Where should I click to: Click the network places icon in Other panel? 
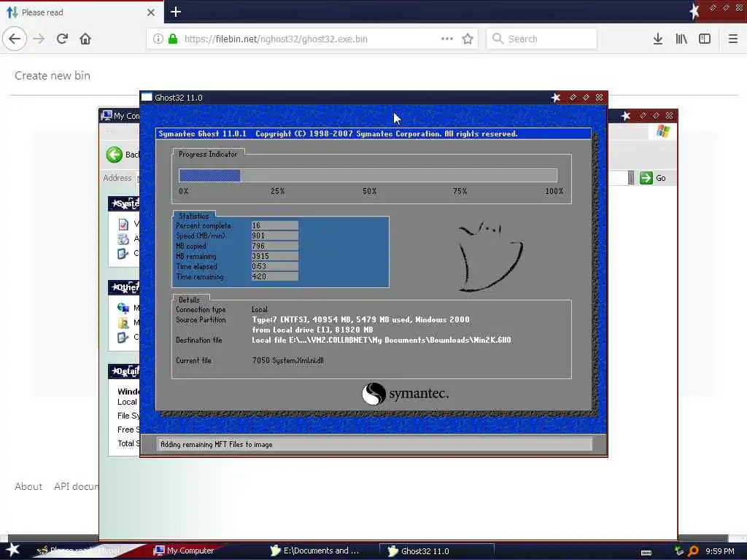(123, 308)
